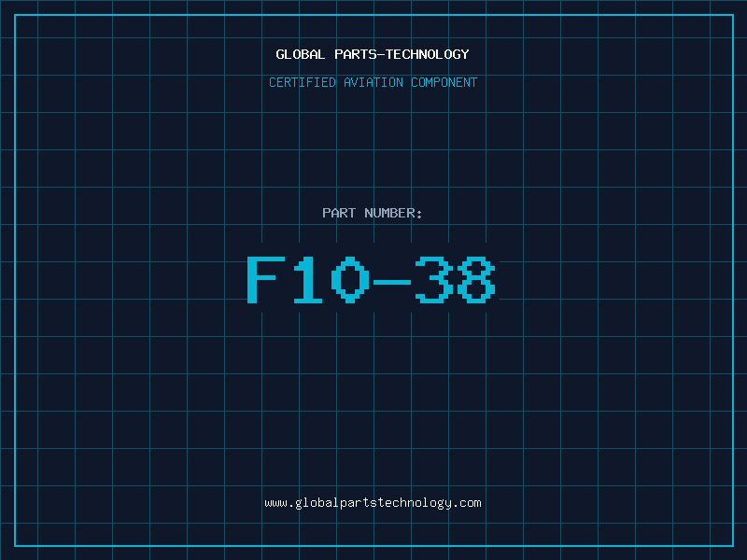Screen dimensions: 747x560
Task: Click the PART NUMBER: label
Action: [x=372, y=213]
